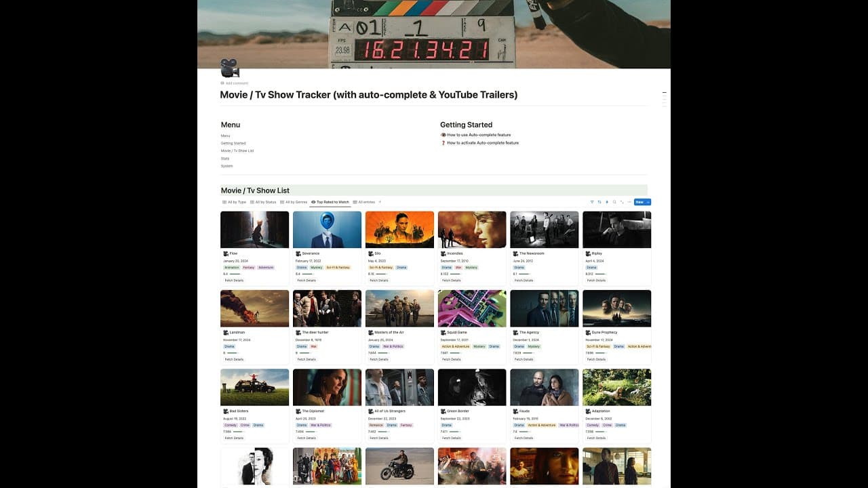This screenshot has height=488, width=868.
Task: Click the eye icon on Auto-complete link
Action: click(x=443, y=135)
